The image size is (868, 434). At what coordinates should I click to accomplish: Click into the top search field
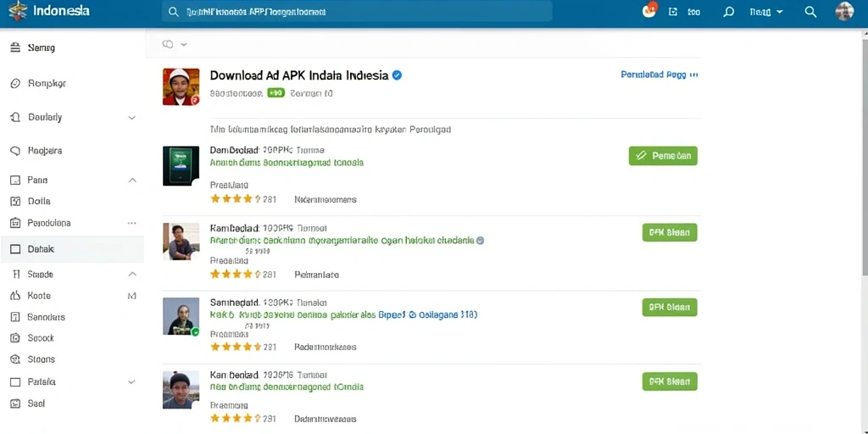(357, 12)
